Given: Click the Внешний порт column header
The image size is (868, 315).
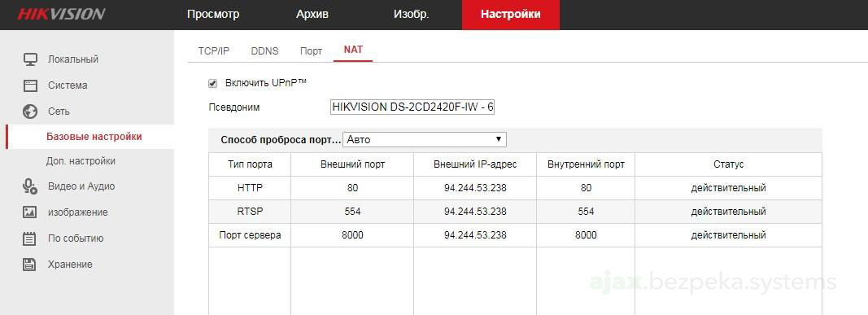Looking at the screenshot, I should pyautogui.click(x=352, y=164).
